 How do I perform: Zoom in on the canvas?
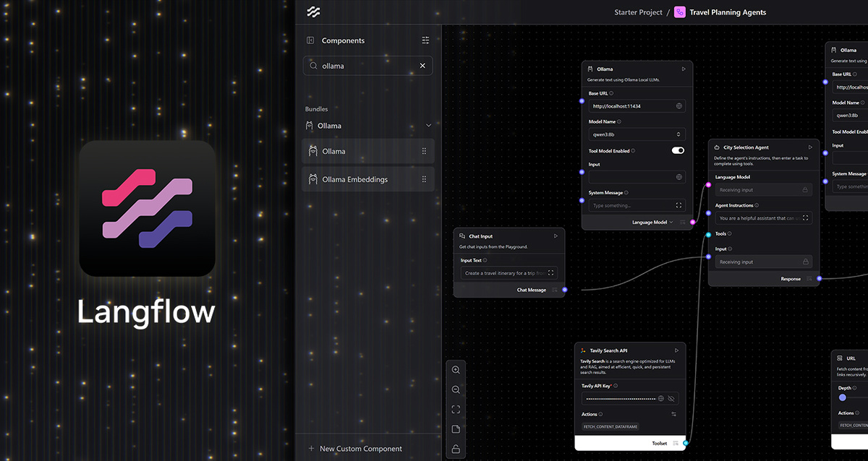tap(456, 369)
